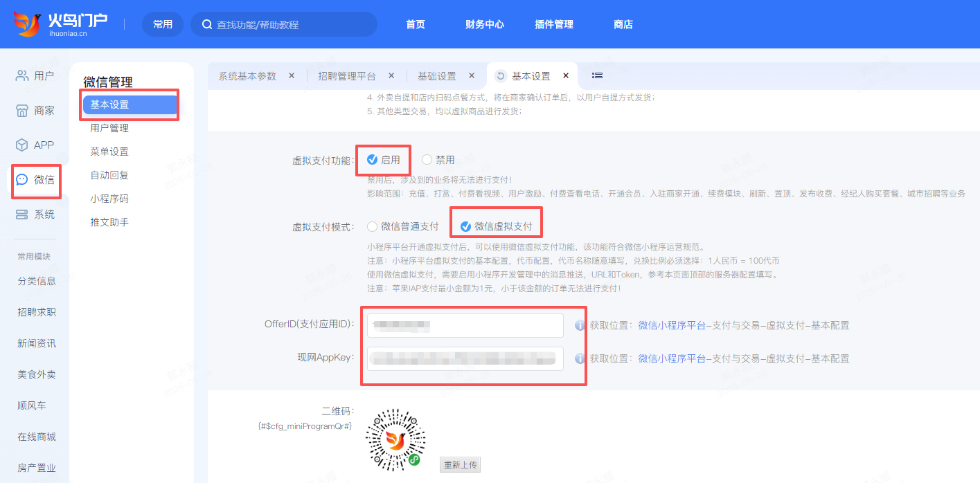Close the active 基本设置 tab
Viewport: 980px width, 483px height.
coord(566,75)
